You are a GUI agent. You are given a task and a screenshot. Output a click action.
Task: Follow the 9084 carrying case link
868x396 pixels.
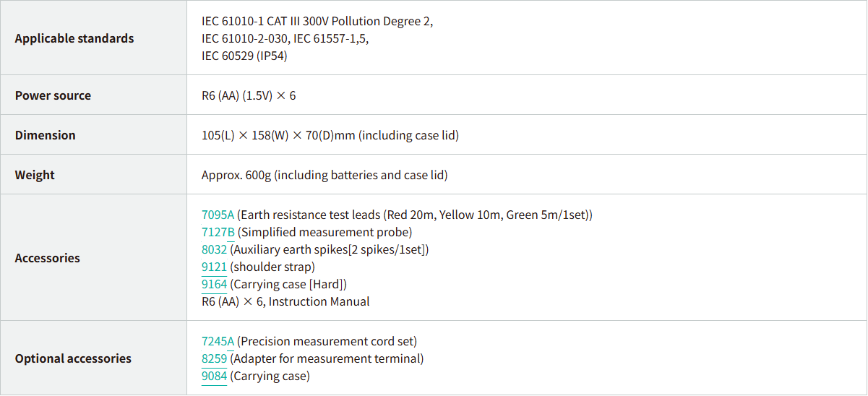(214, 376)
